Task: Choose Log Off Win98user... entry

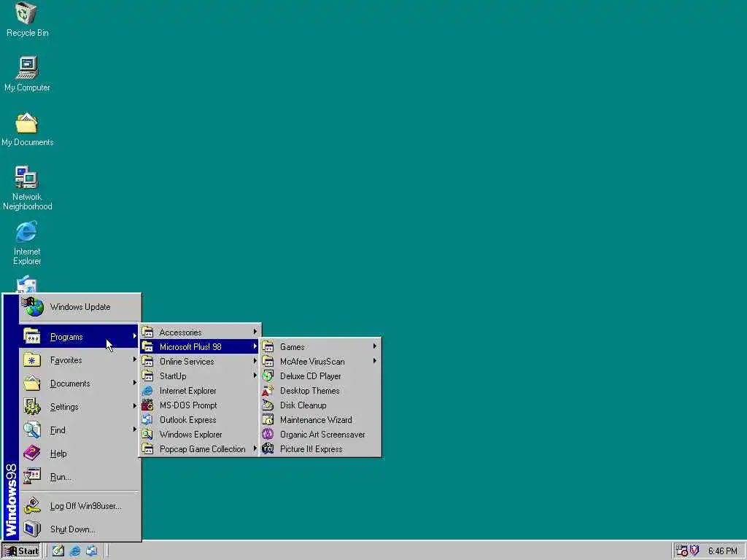Action: (x=79, y=506)
